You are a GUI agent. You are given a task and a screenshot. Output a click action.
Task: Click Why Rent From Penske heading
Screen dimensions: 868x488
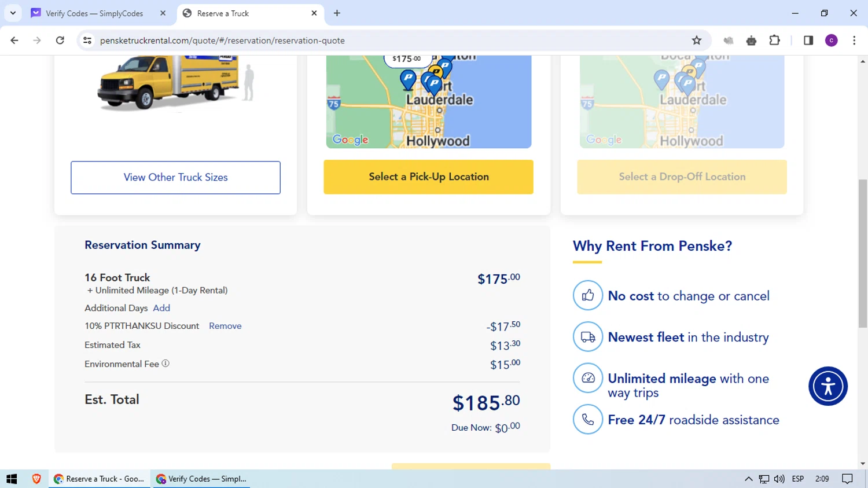pos(652,246)
